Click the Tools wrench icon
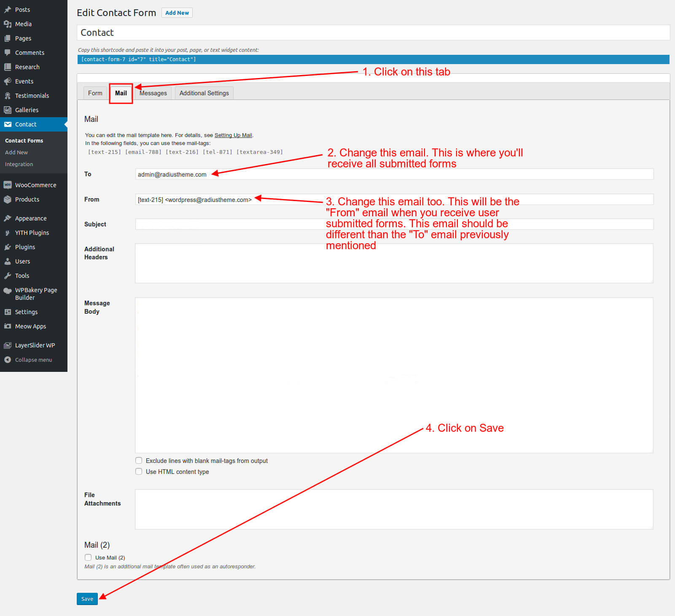Viewport: 675px width, 616px height. click(8, 276)
